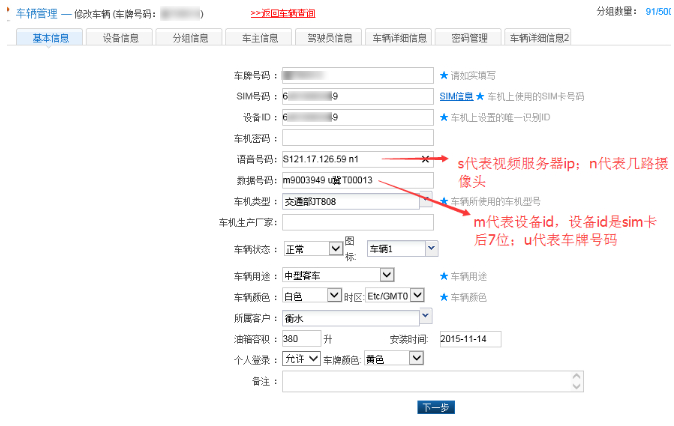674x426 pixels.
Task: Click the X icon in 语音号码 field
Action: tap(426, 159)
